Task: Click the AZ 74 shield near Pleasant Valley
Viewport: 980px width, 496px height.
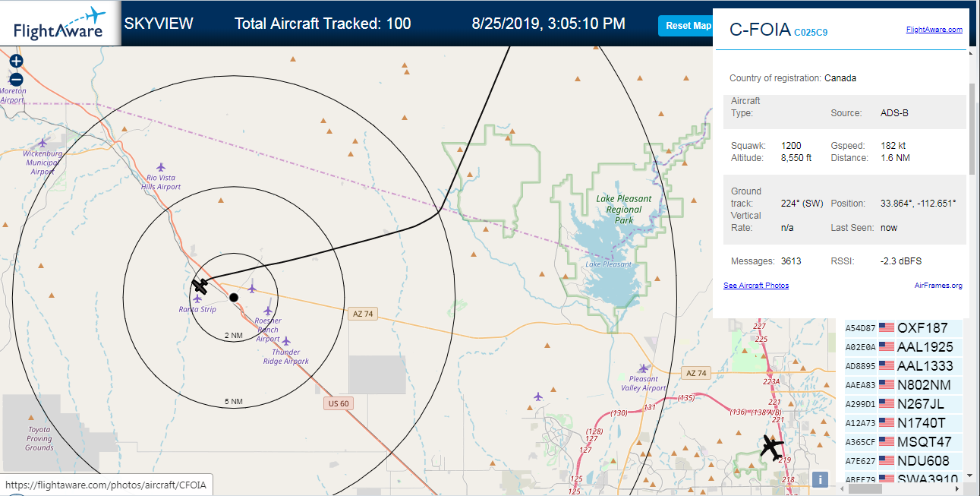Action: tap(696, 373)
